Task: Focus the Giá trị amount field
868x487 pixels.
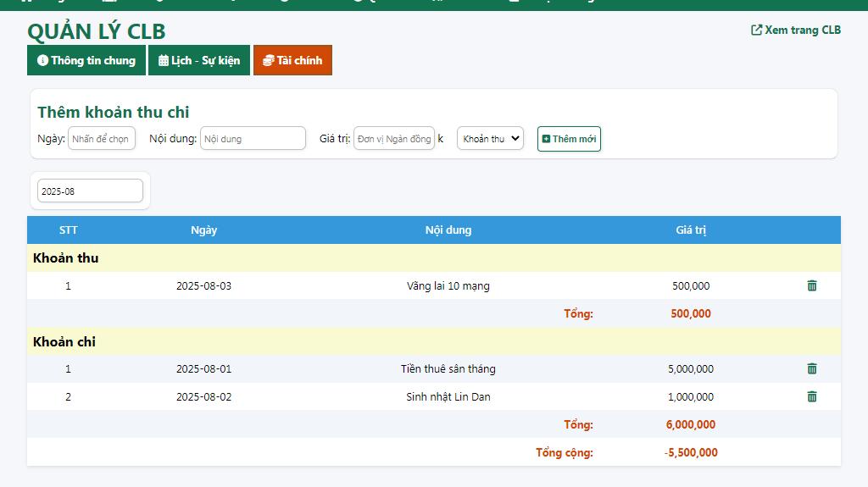Action: coord(394,138)
